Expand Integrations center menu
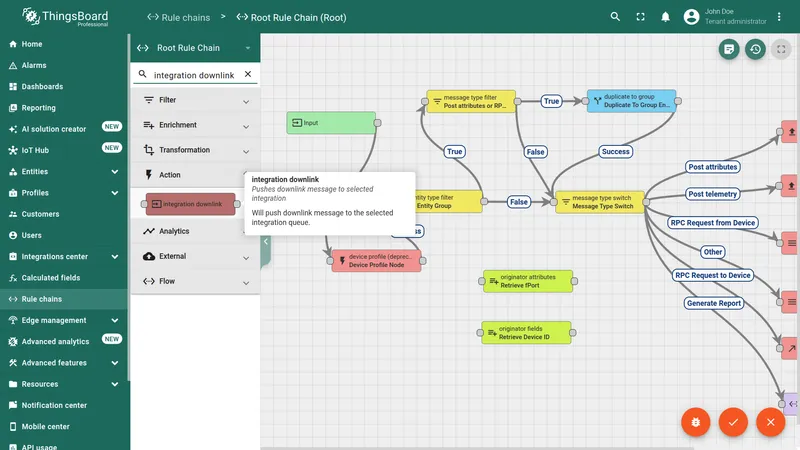This screenshot has height=450, width=800. pos(64,257)
